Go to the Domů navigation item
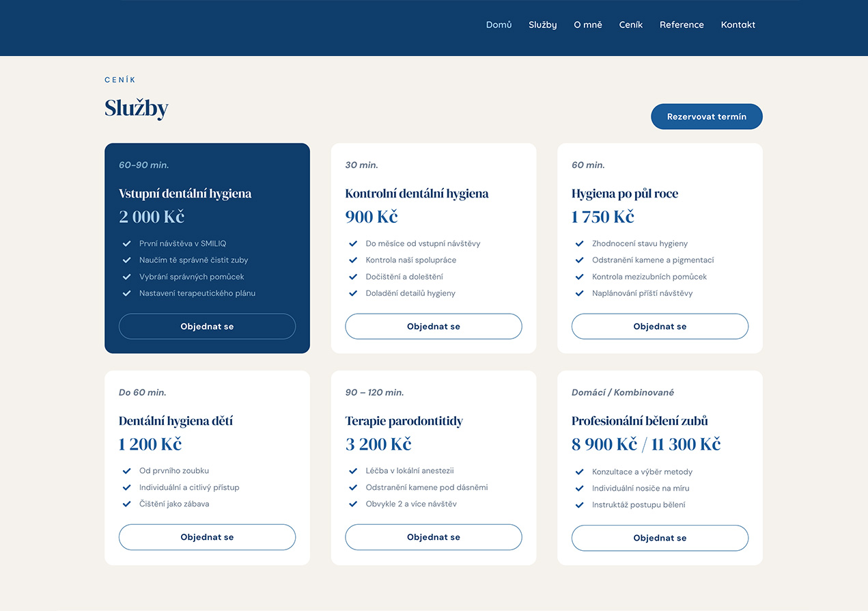This screenshot has width=868, height=611. (499, 25)
